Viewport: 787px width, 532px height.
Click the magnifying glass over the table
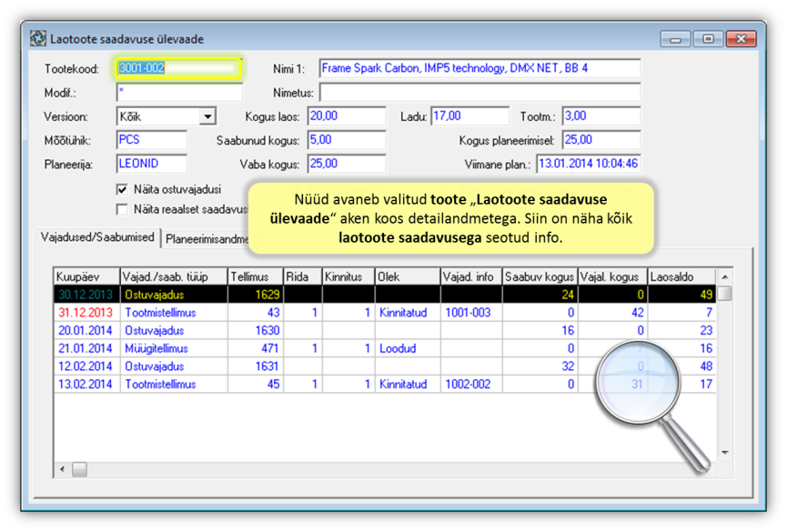click(638, 385)
